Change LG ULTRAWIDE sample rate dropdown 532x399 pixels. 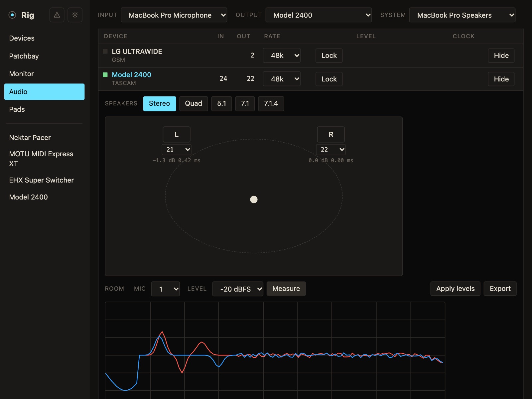tap(282, 56)
